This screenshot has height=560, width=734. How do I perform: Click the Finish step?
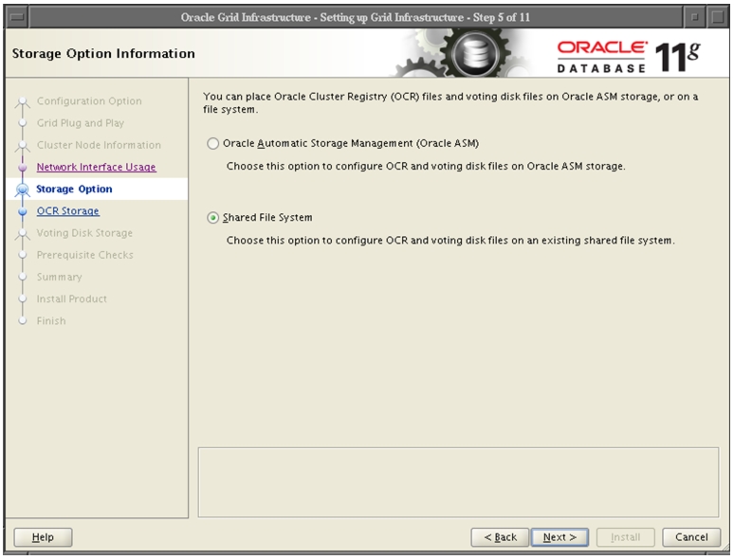point(51,321)
